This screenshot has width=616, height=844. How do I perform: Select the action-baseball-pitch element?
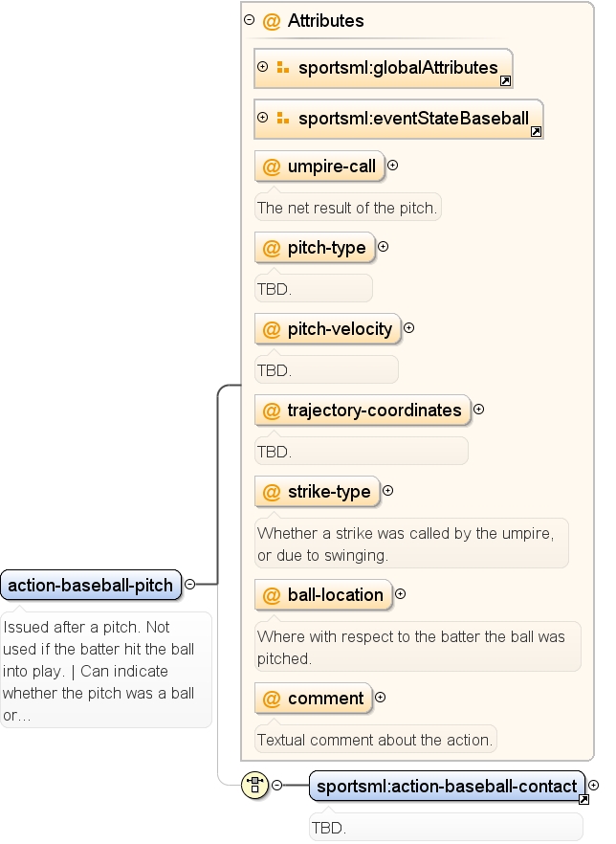(x=91, y=585)
